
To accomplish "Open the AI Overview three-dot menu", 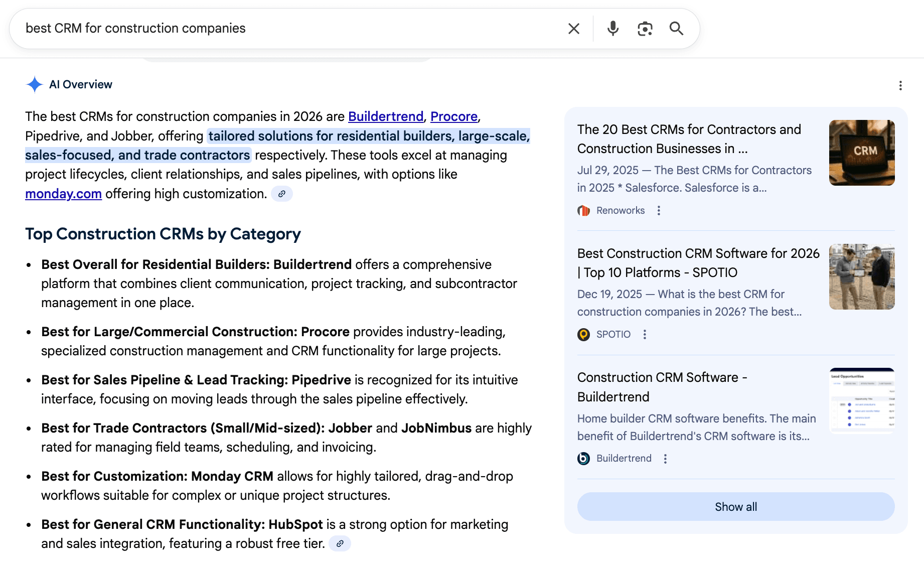I will point(900,86).
